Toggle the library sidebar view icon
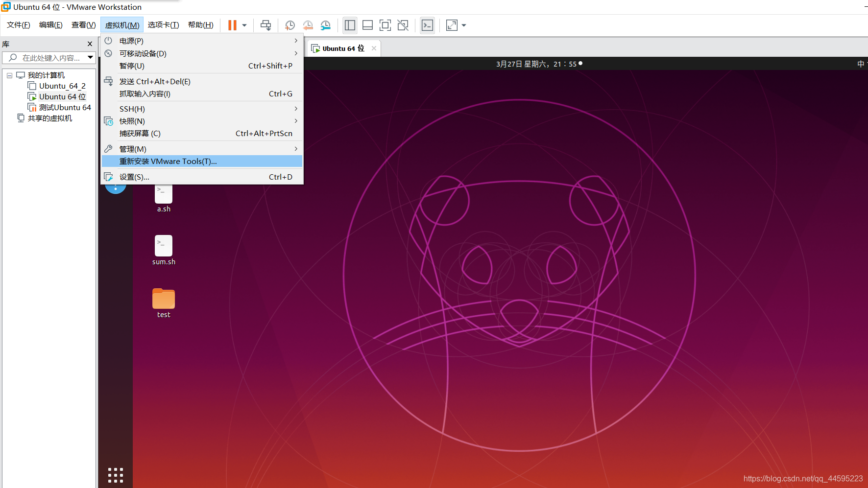868x488 pixels. [350, 25]
